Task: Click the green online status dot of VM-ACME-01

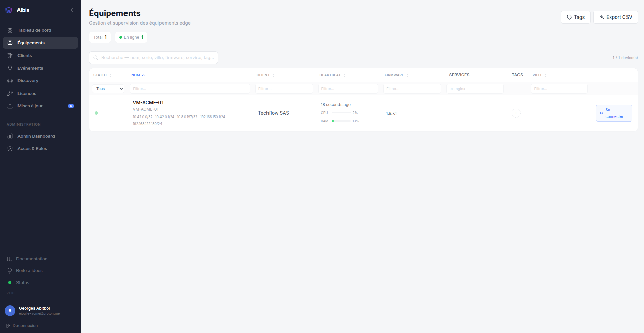Action: (x=96, y=113)
